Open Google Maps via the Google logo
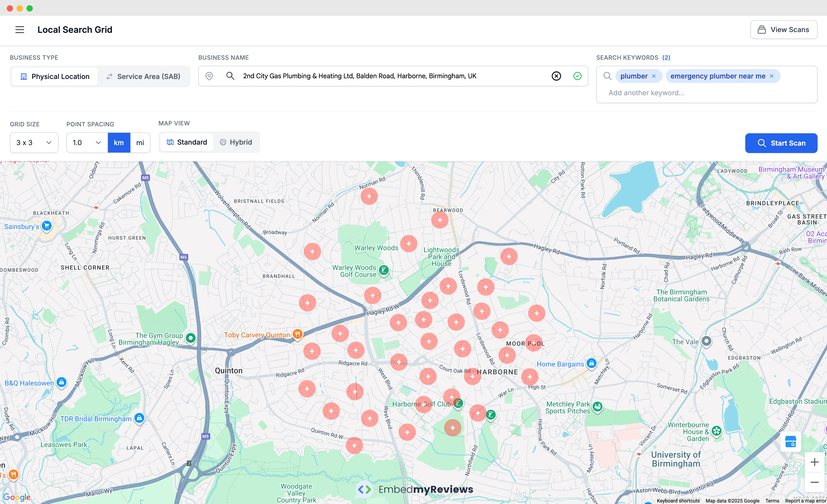Screen dimensions: 827x504 coord(17,497)
